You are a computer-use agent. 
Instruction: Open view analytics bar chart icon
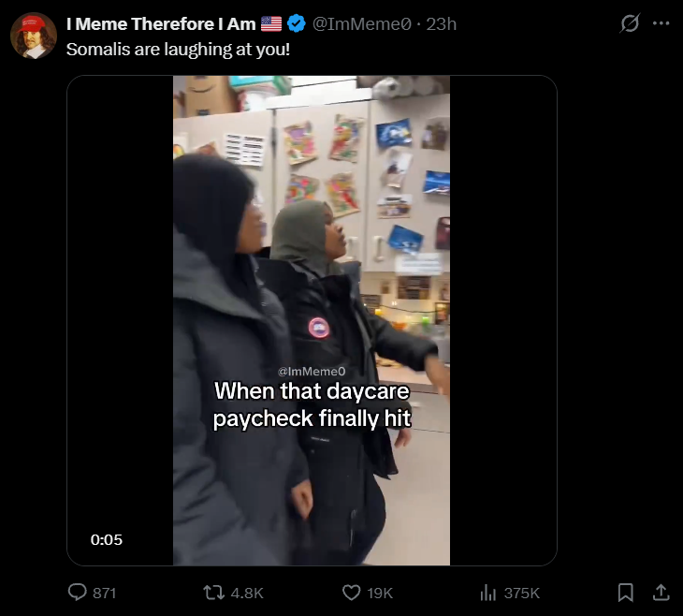click(x=487, y=593)
